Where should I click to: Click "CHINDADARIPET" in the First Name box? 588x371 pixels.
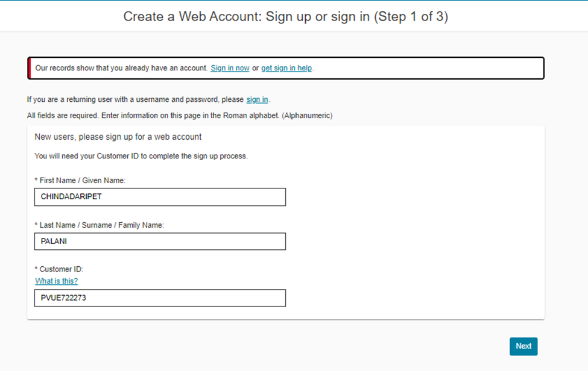tap(69, 196)
